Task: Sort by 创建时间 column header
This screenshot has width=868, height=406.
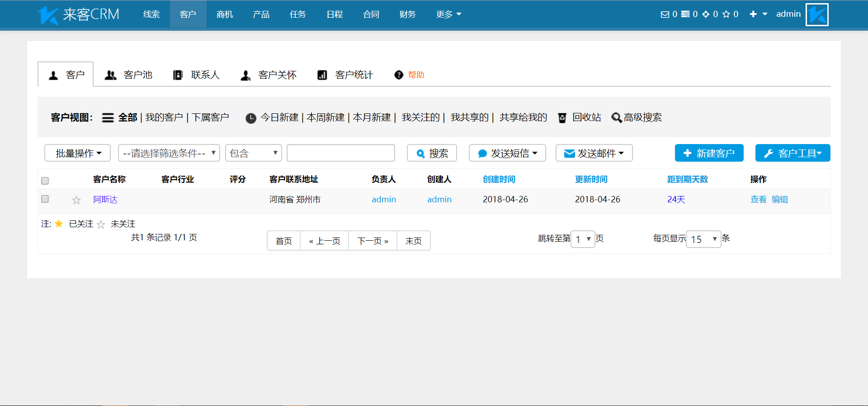Action: tap(499, 179)
